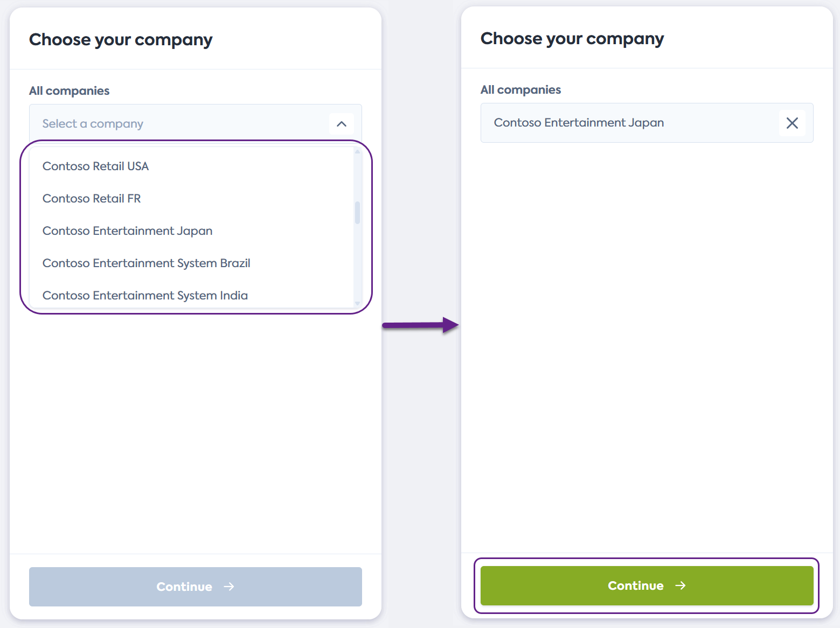Focus the 'Select a company' input field

[178, 124]
